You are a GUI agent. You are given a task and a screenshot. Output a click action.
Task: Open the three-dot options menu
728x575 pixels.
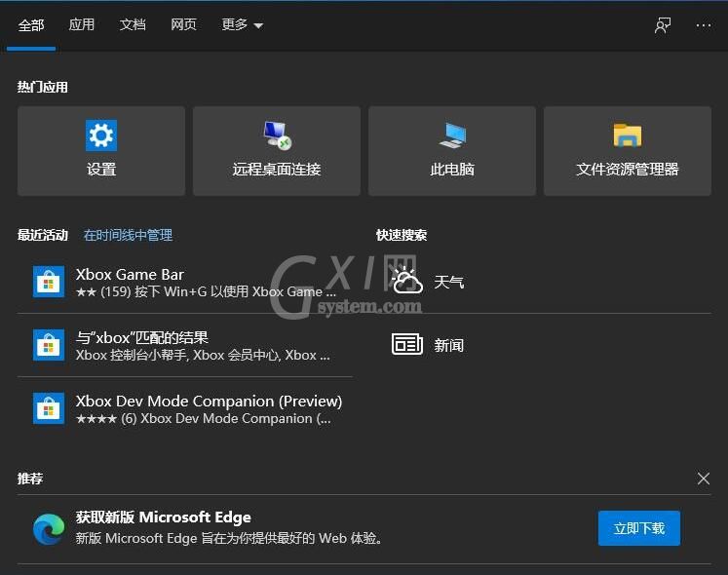coord(704,25)
